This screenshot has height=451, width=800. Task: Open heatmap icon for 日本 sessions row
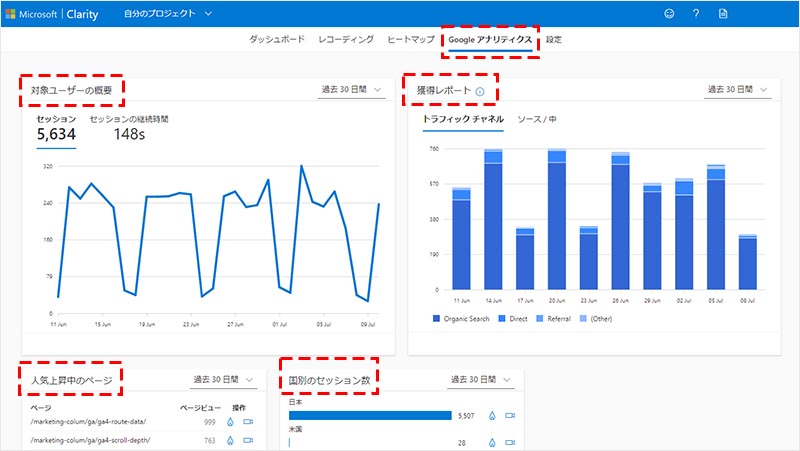click(x=489, y=416)
